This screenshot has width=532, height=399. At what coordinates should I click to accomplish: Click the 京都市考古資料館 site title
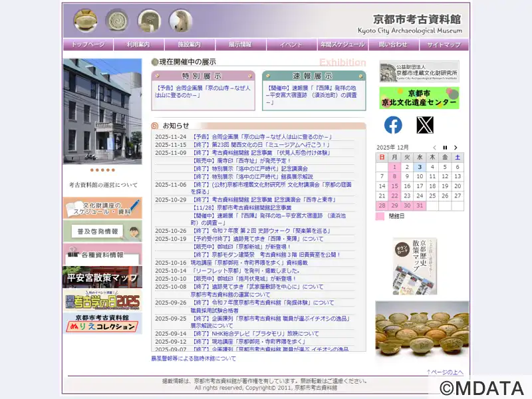(x=417, y=19)
